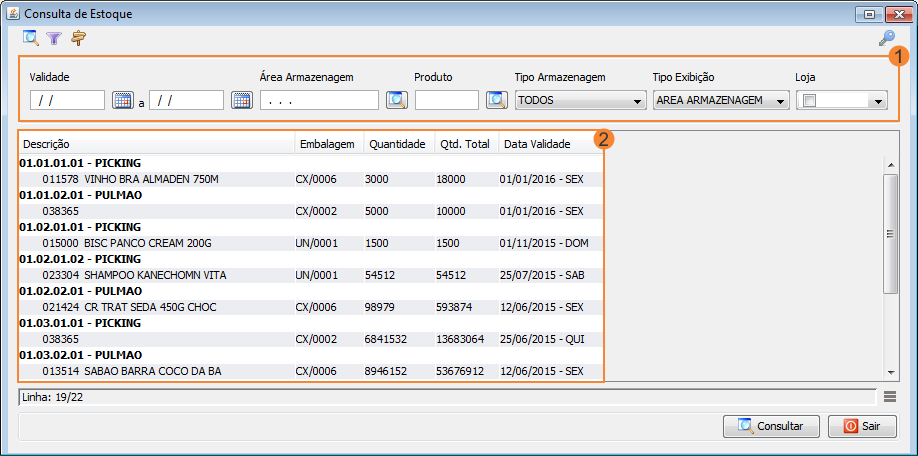Click the Área Armazenagem input field
Viewport: 918px width, 456px height.
click(319, 100)
